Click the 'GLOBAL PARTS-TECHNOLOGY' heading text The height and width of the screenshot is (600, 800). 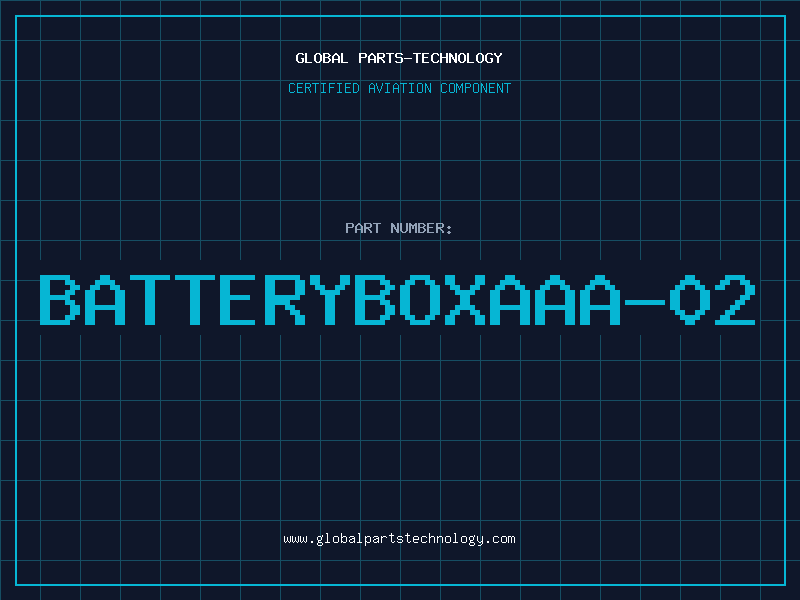click(x=399, y=58)
